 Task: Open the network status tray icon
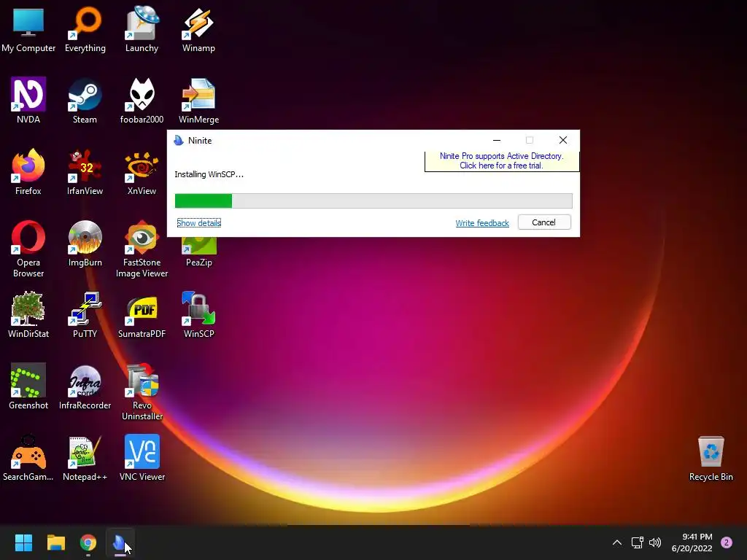[x=637, y=542]
